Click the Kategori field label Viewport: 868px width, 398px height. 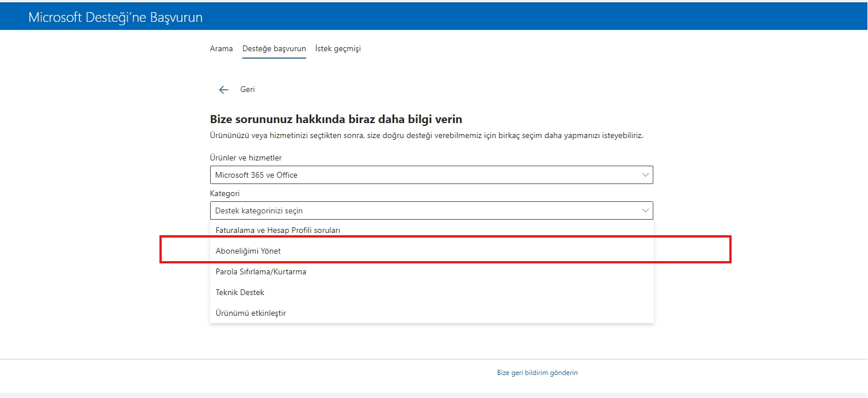point(225,193)
